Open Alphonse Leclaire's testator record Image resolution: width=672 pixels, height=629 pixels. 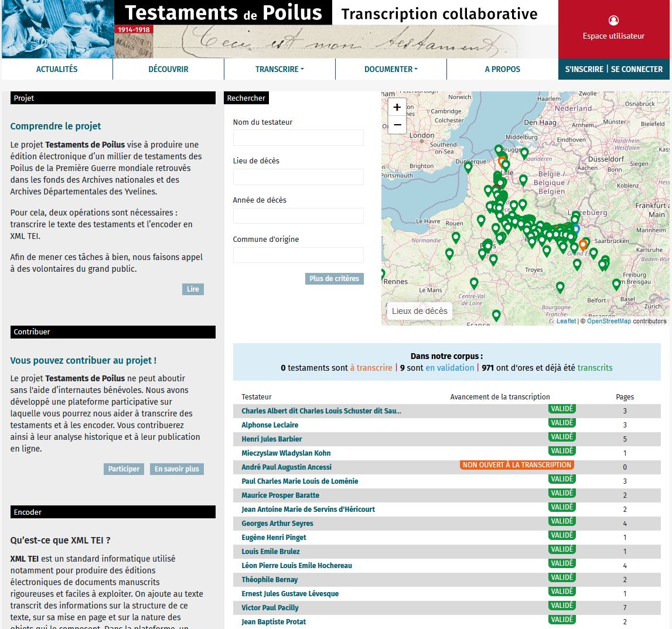coord(270,425)
